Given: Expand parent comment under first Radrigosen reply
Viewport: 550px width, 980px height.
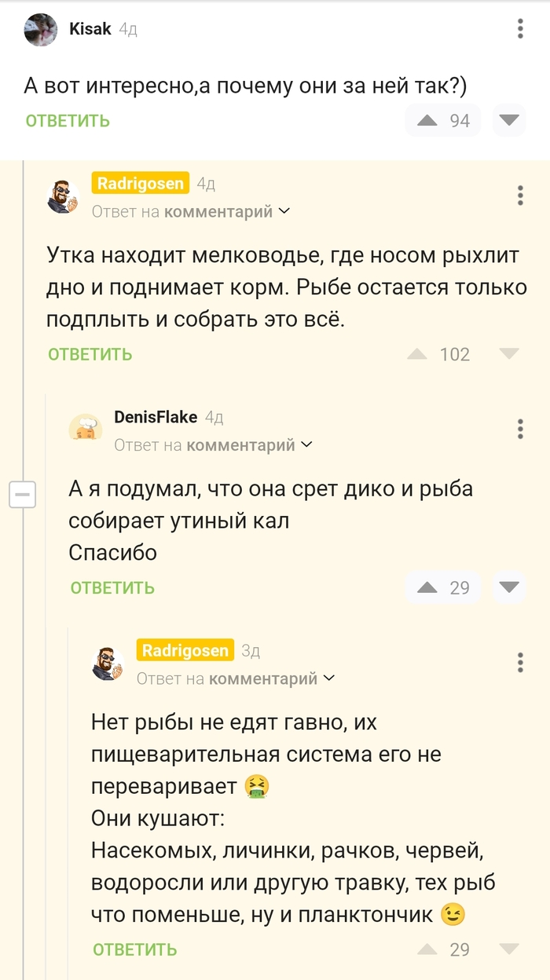Looking at the screenshot, I should 284,211.
